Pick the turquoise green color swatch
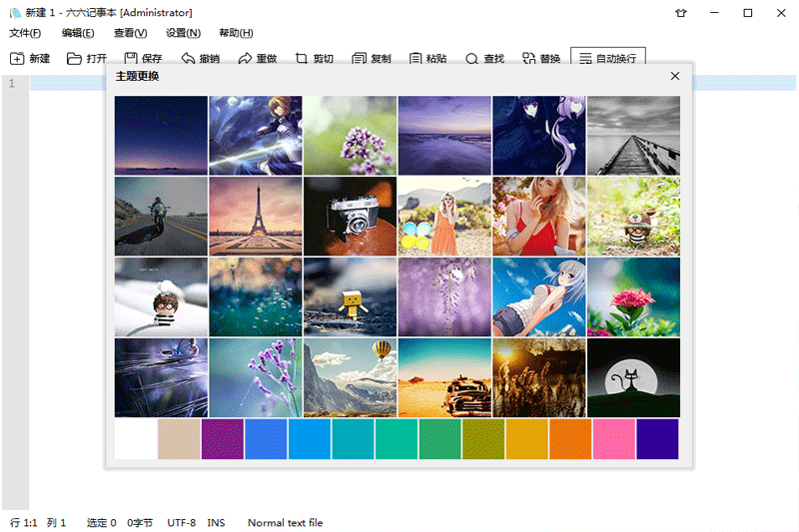This screenshot has width=799, height=532. (397, 439)
